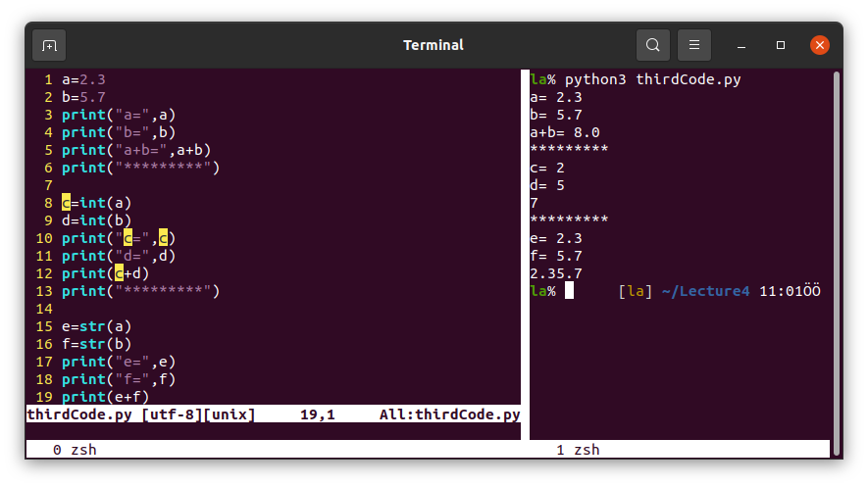868x487 pixels.
Task: Click the shell prompt cursor block
Action: tap(569, 291)
